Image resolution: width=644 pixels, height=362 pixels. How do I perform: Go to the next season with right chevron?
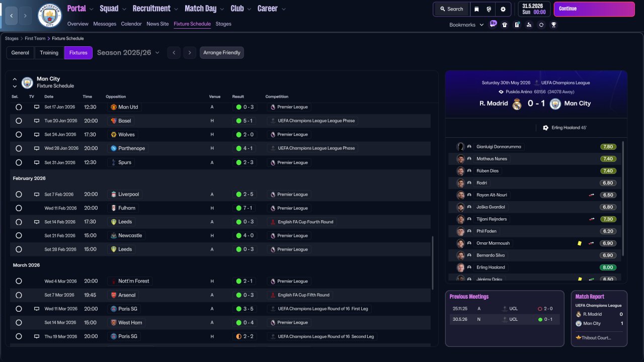coord(189,53)
